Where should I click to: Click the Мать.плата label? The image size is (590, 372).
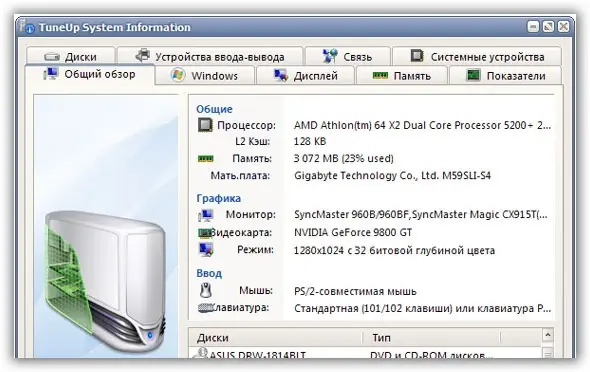tap(240, 176)
